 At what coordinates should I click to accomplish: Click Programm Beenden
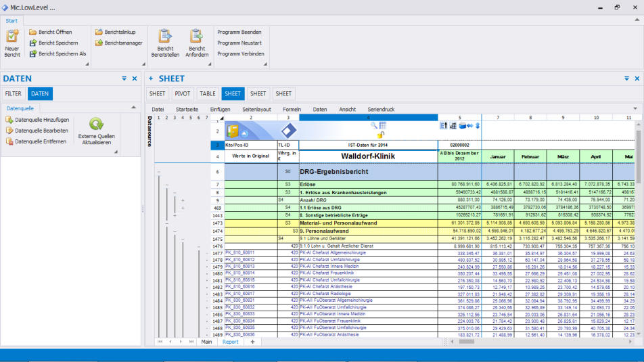click(239, 32)
